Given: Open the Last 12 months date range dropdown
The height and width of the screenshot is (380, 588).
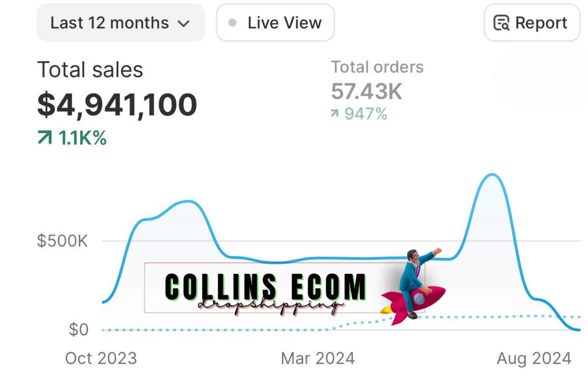Looking at the screenshot, I should [x=121, y=23].
